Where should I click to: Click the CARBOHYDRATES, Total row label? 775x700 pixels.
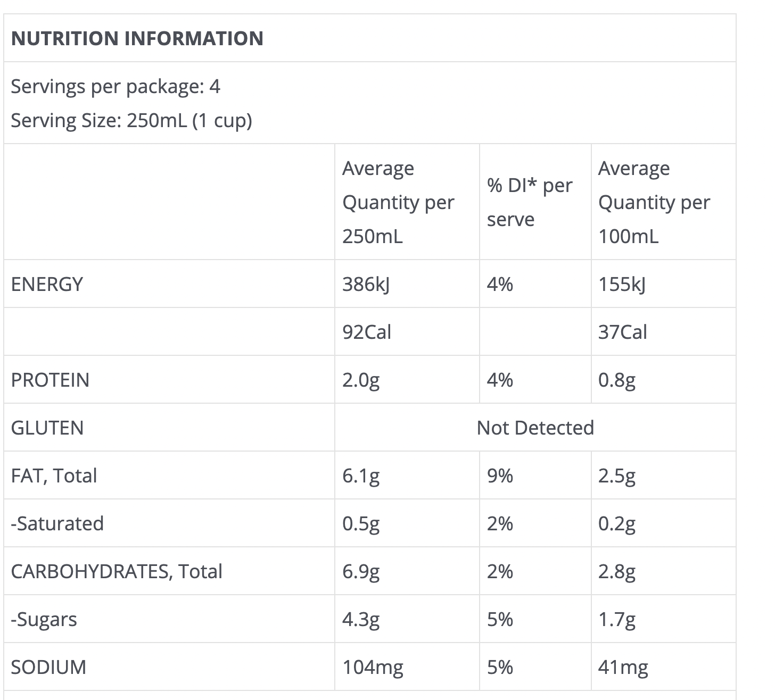(x=117, y=571)
